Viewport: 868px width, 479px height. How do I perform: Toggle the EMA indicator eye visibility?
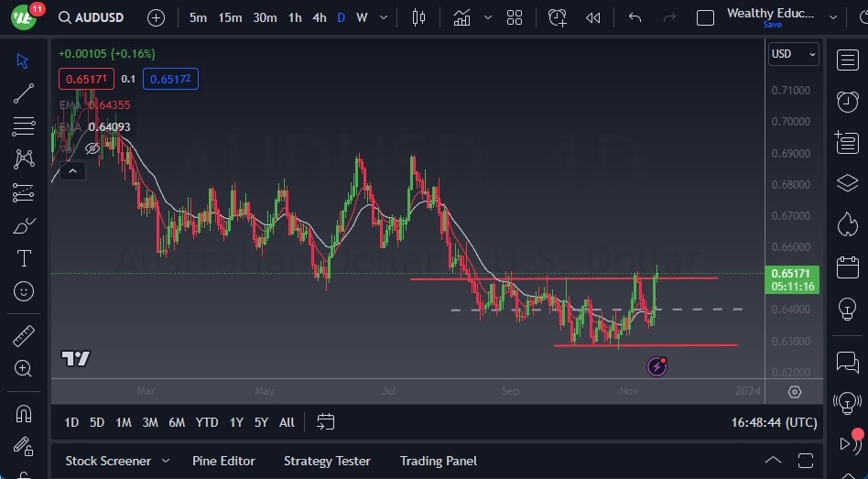(x=92, y=147)
